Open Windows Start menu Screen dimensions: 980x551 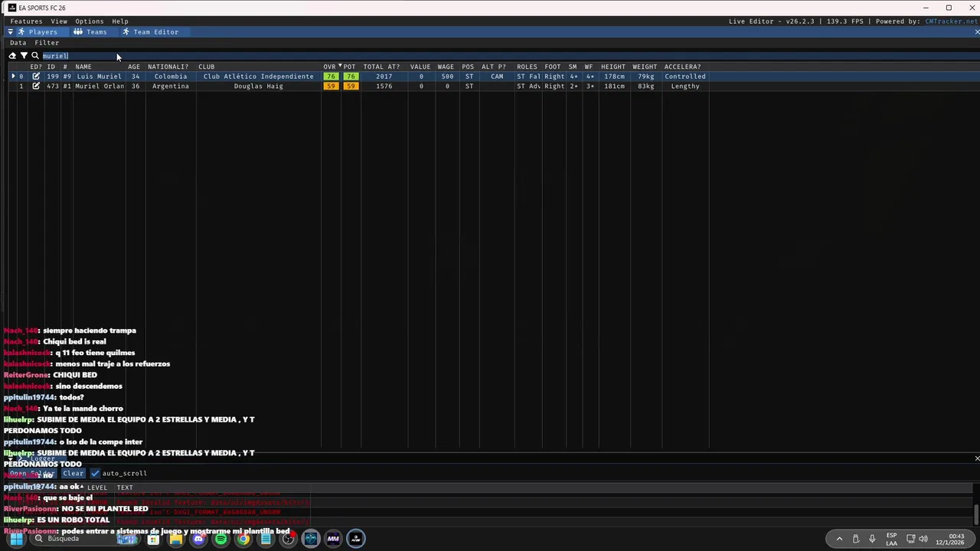point(16,539)
